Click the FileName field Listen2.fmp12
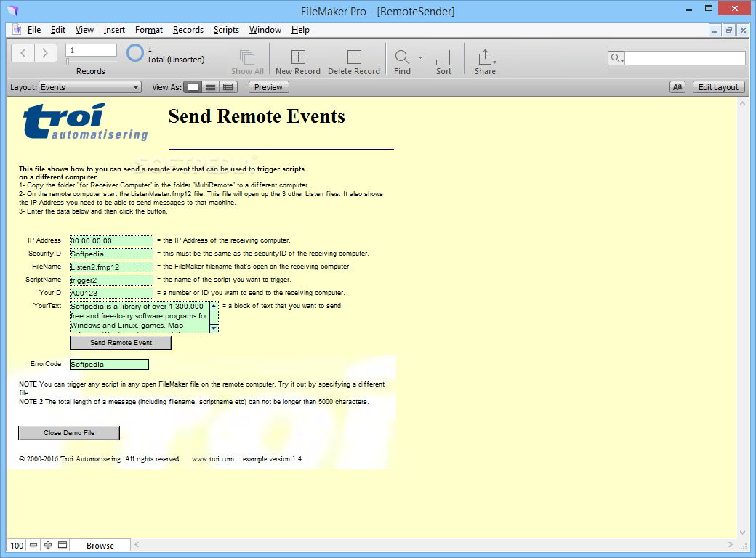756x558 pixels. [111, 267]
